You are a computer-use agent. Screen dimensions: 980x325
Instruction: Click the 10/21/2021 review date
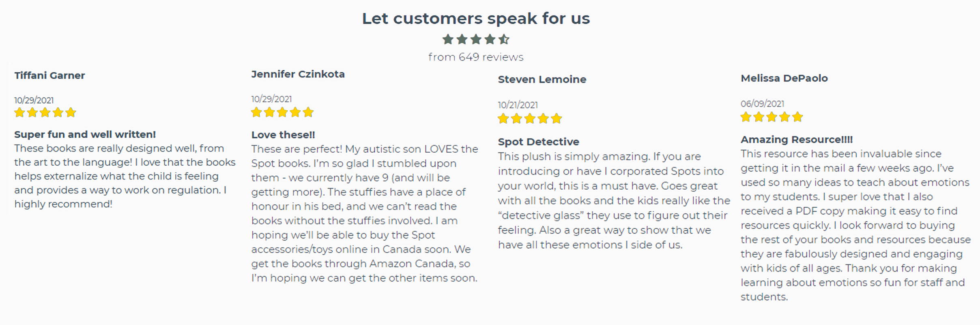point(518,105)
